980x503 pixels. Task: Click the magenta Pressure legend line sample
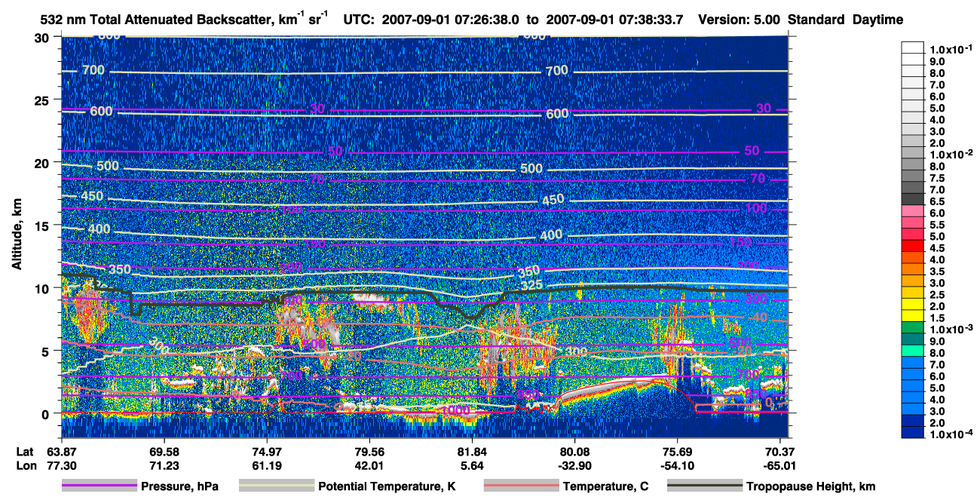point(100,486)
